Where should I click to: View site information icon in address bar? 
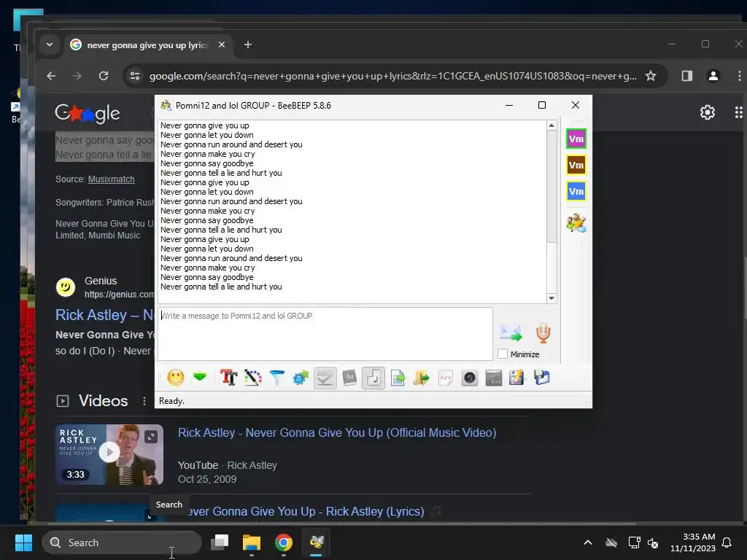pyautogui.click(x=135, y=76)
